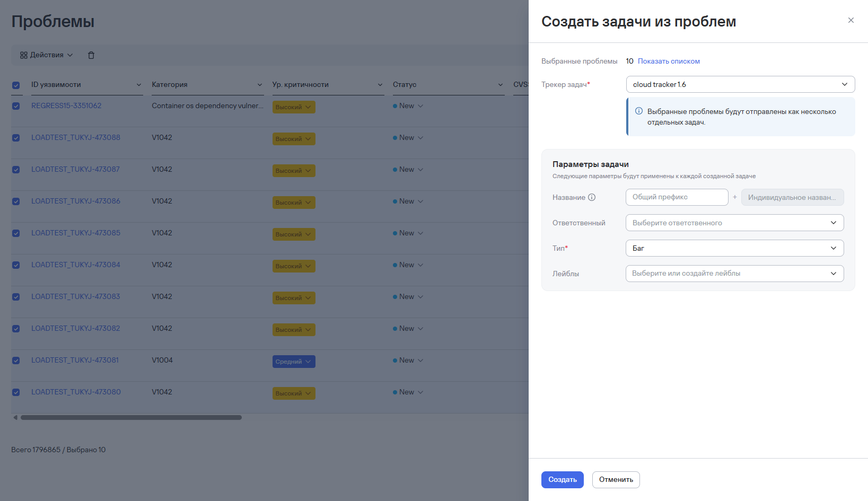Uncheck the LOADTEST_TUKYJ-473086 row checkbox
Viewport: 868px width, 501px height.
(x=16, y=201)
